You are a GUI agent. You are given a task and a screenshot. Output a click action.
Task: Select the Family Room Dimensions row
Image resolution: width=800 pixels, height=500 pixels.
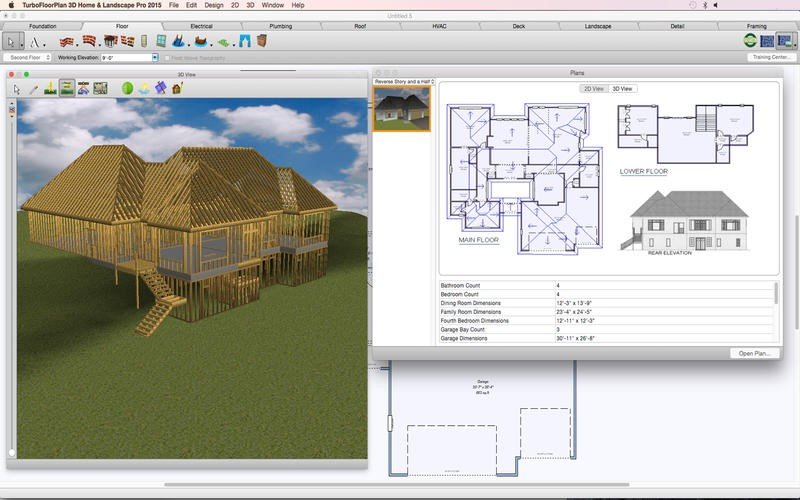tap(607, 312)
